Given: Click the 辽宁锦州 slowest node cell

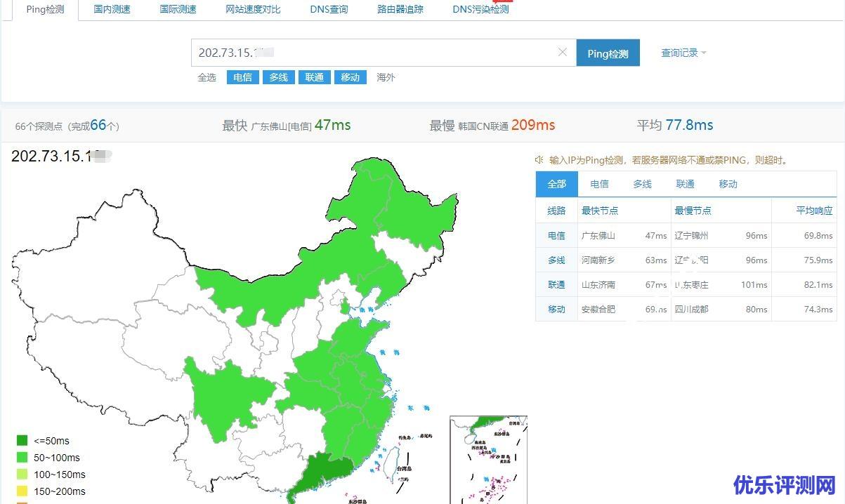Looking at the screenshot, I should 691,236.
